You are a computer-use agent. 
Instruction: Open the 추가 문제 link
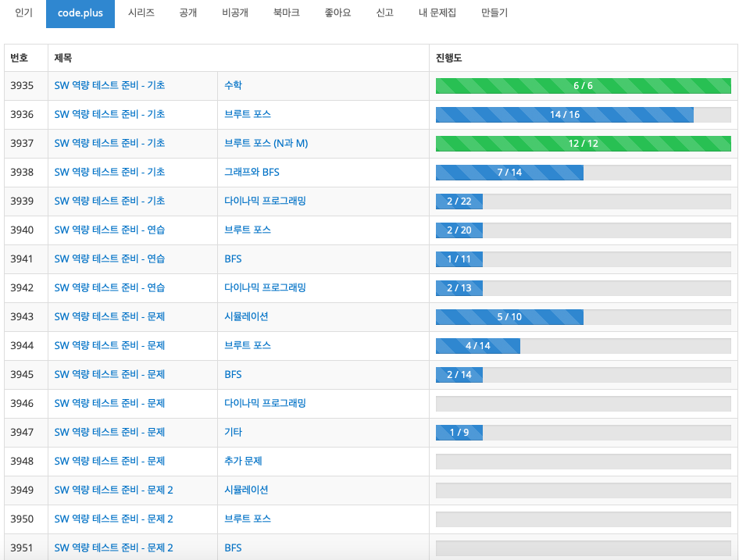coord(243,461)
